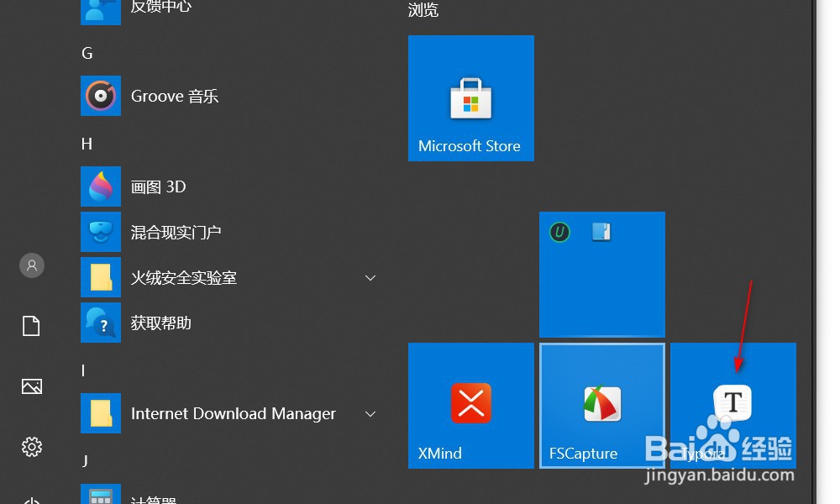This screenshot has width=840, height=504.
Task: Launch 混合现实门户 app icon
Action: click(101, 232)
